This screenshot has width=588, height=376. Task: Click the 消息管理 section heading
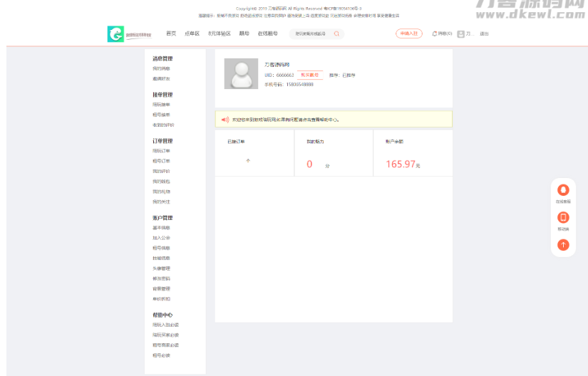(163, 58)
